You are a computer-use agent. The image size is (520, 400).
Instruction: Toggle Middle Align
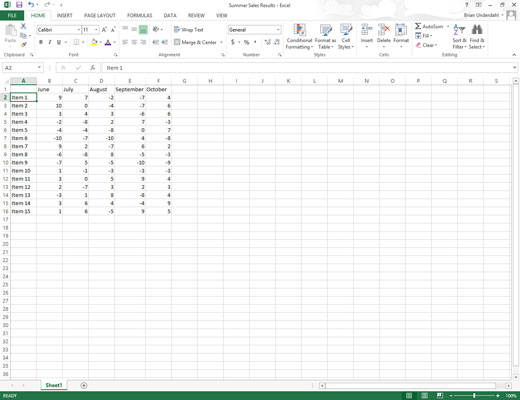[134, 29]
